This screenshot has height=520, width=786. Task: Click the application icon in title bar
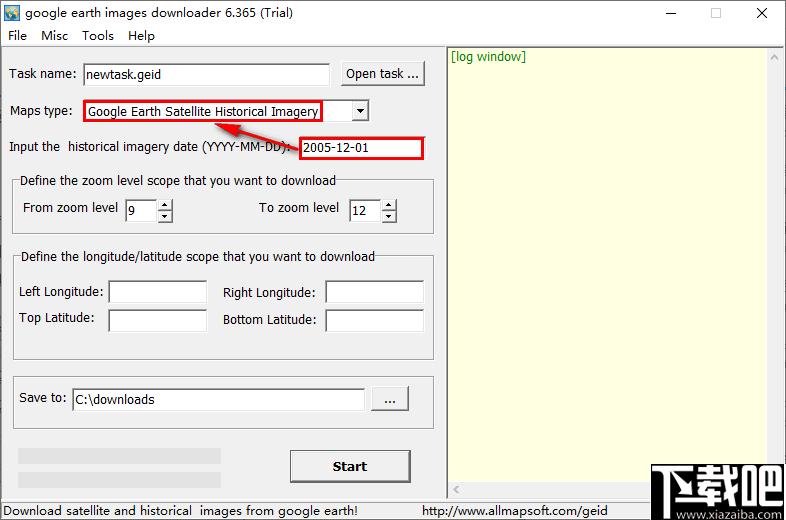tap(12, 13)
